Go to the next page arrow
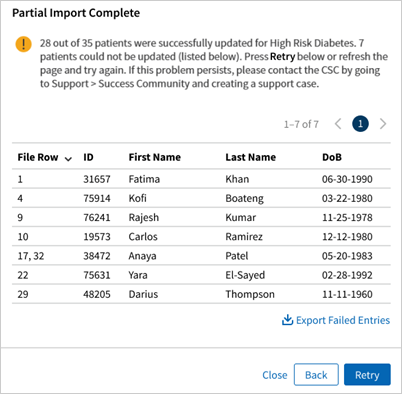This screenshot has width=402, height=394. coord(383,124)
